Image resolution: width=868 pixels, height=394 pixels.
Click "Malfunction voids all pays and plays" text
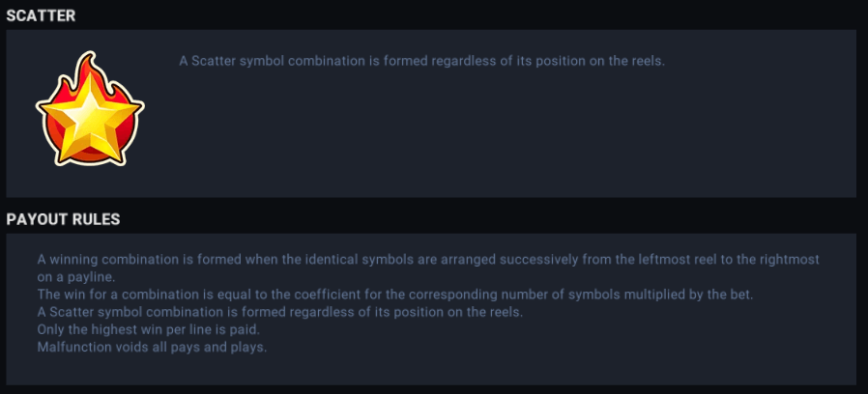coord(152,346)
